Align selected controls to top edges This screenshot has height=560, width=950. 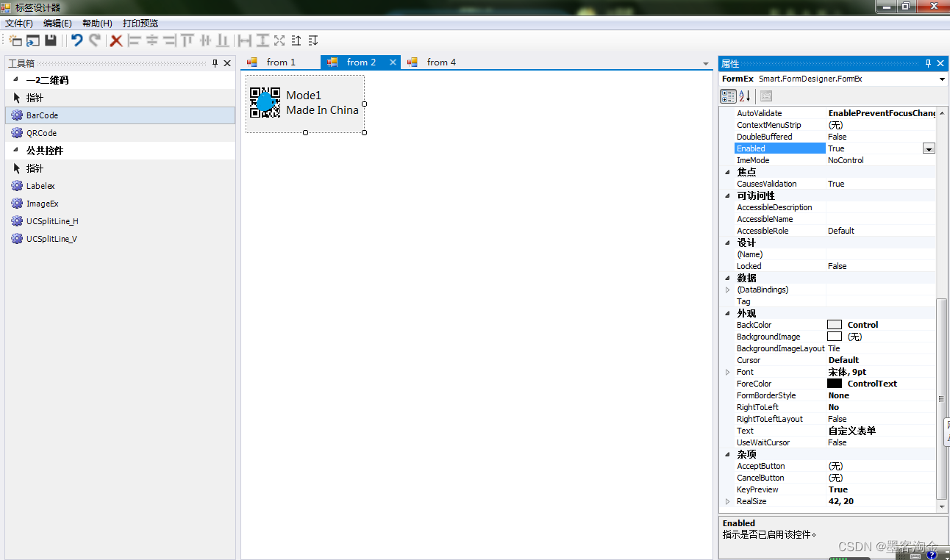point(187,40)
